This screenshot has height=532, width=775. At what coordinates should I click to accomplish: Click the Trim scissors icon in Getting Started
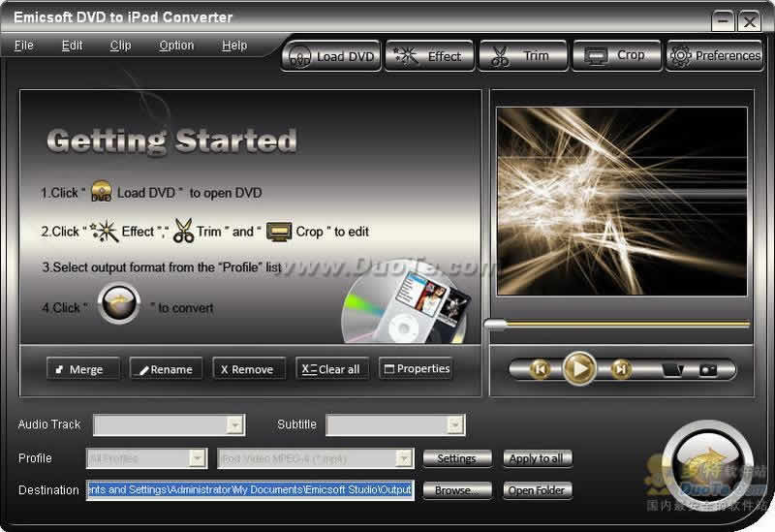[x=183, y=231]
